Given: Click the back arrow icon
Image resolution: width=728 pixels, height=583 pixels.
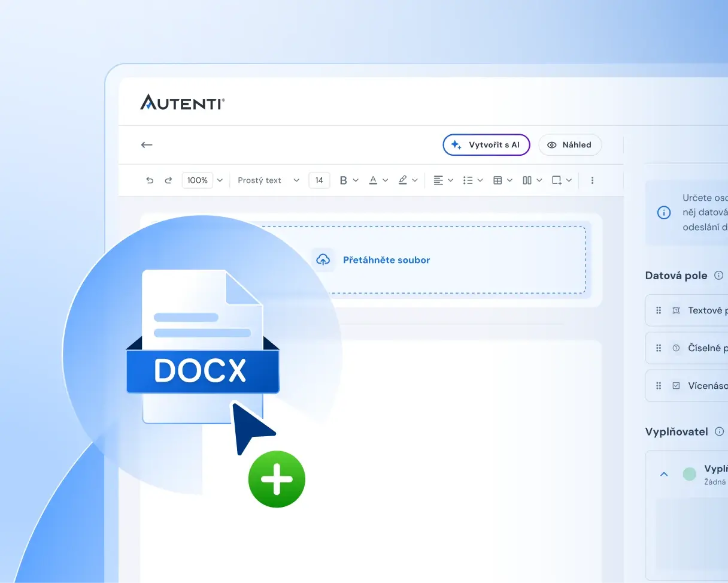Looking at the screenshot, I should coord(147,144).
